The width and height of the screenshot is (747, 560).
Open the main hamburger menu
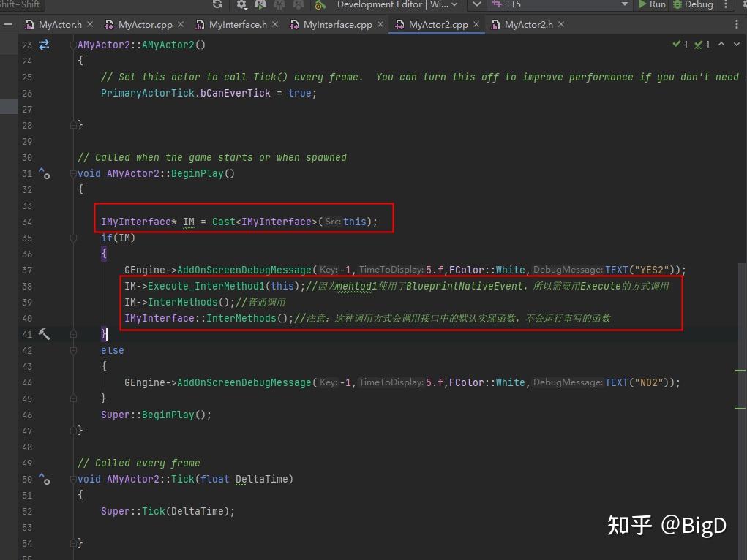8,23
